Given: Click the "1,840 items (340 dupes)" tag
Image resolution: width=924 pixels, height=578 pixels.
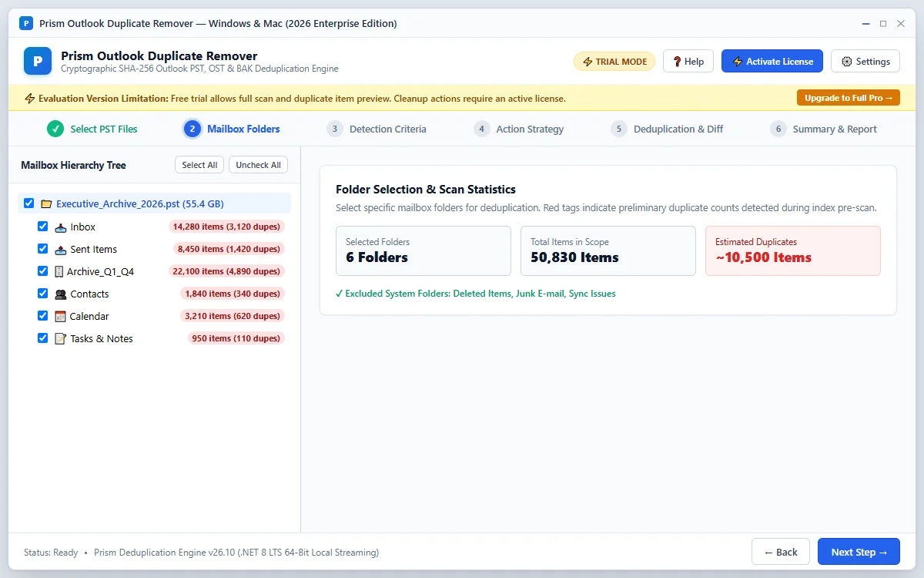Looking at the screenshot, I should 233,294.
